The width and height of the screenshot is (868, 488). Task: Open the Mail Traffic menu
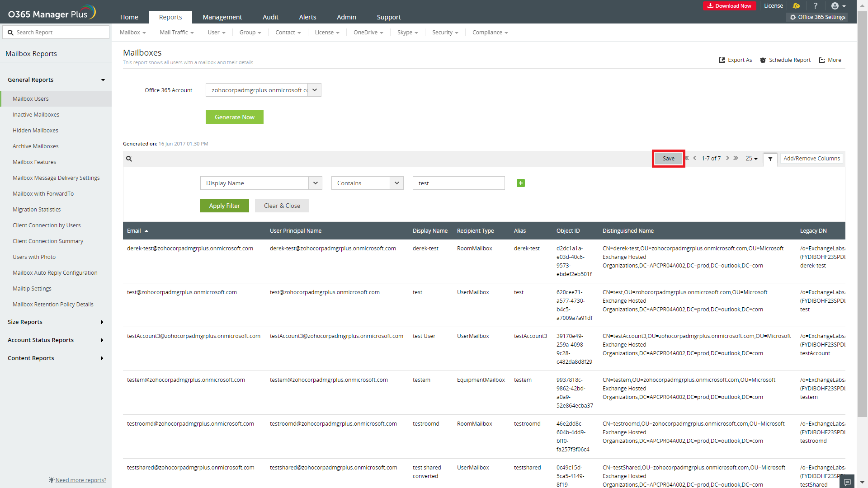[x=176, y=33]
